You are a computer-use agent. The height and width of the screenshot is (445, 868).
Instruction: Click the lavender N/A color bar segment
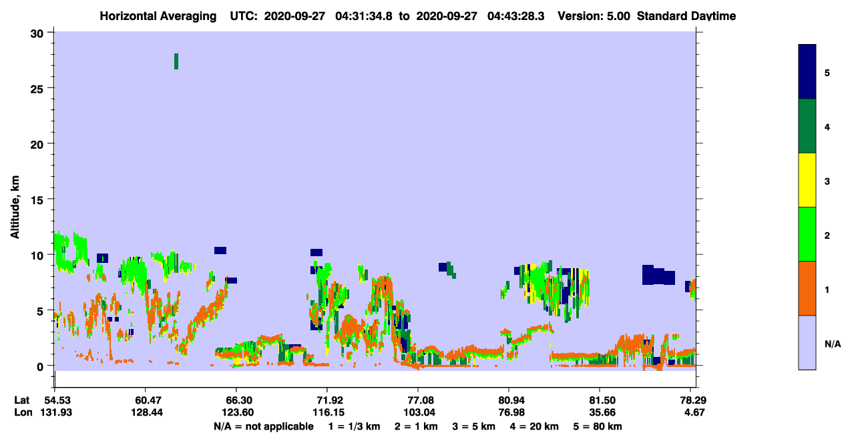807,342
